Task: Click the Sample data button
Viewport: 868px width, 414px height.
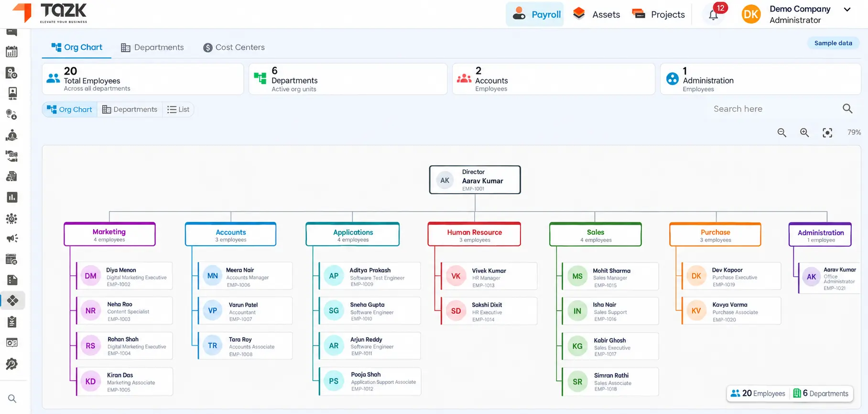Action: [833, 43]
